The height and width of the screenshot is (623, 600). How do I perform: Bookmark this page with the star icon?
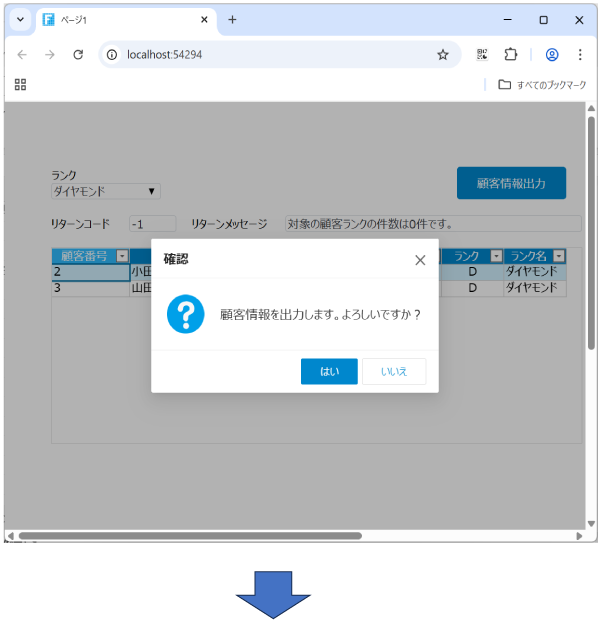pos(443,54)
